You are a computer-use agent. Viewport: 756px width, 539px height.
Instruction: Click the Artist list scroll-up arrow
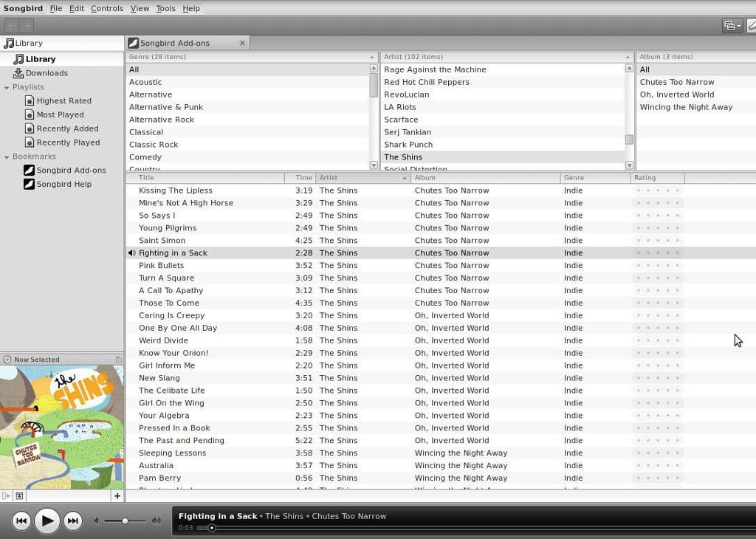pos(629,68)
